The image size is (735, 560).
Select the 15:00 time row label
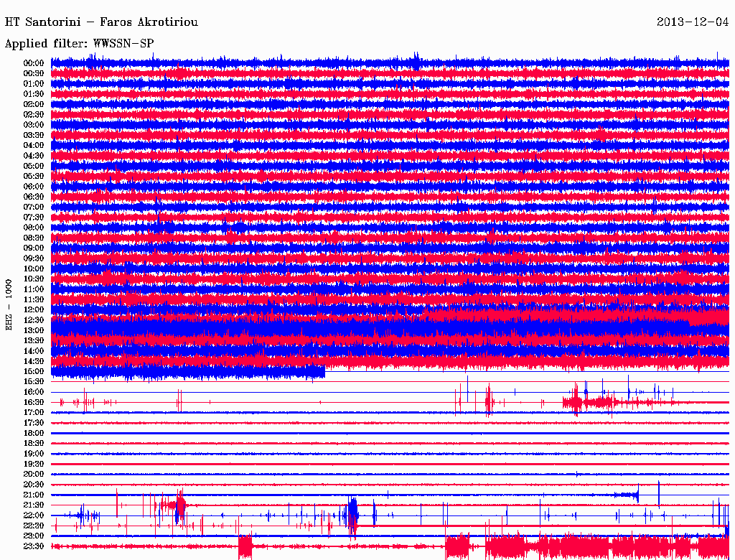[34, 371]
